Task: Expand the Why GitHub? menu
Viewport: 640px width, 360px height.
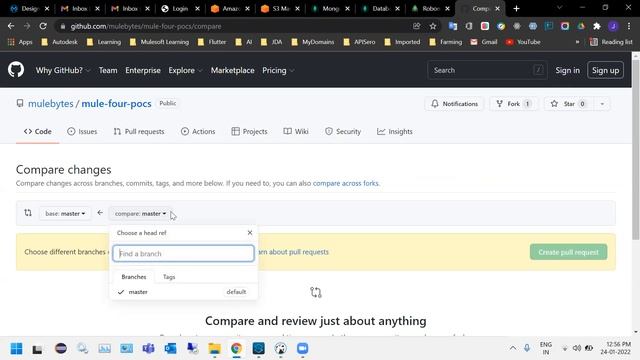Action: point(63,70)
